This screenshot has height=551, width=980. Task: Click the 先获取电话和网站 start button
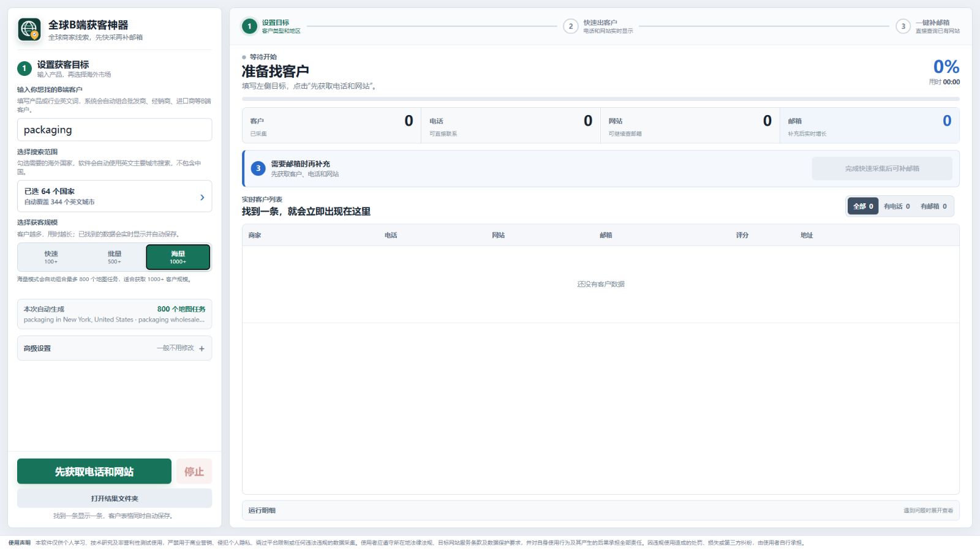pyautogui.click(x=94, y=471)
